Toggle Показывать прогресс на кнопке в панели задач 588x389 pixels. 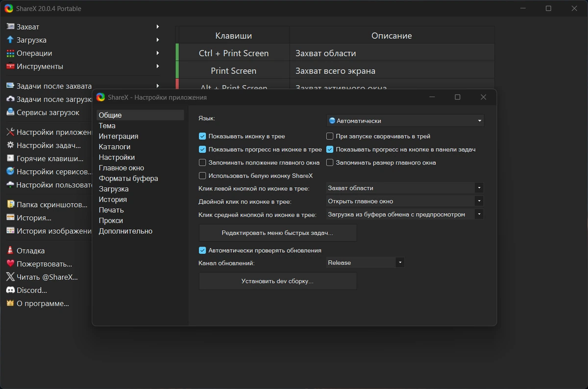(x=330, y=149)
